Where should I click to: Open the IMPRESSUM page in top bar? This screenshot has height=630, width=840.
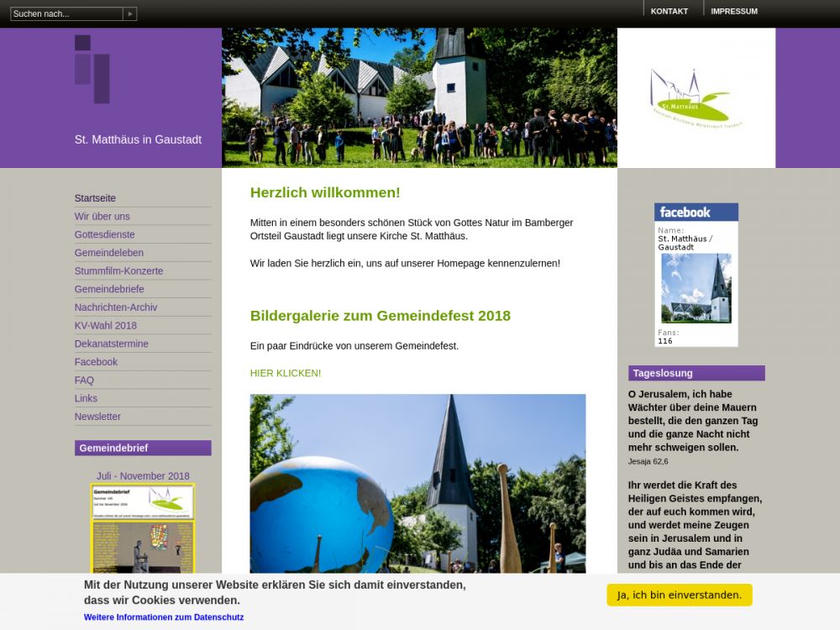(733, 11)
